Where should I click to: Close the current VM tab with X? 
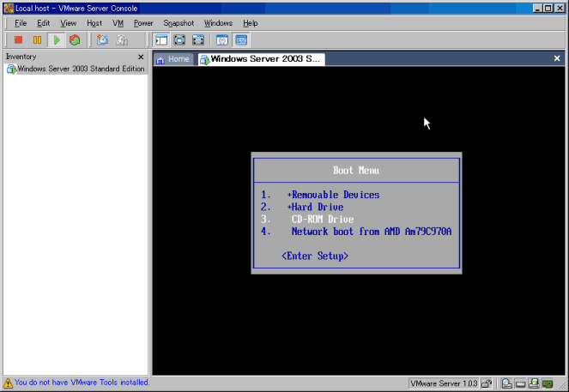pyautogui.click(x=557, y=58)
